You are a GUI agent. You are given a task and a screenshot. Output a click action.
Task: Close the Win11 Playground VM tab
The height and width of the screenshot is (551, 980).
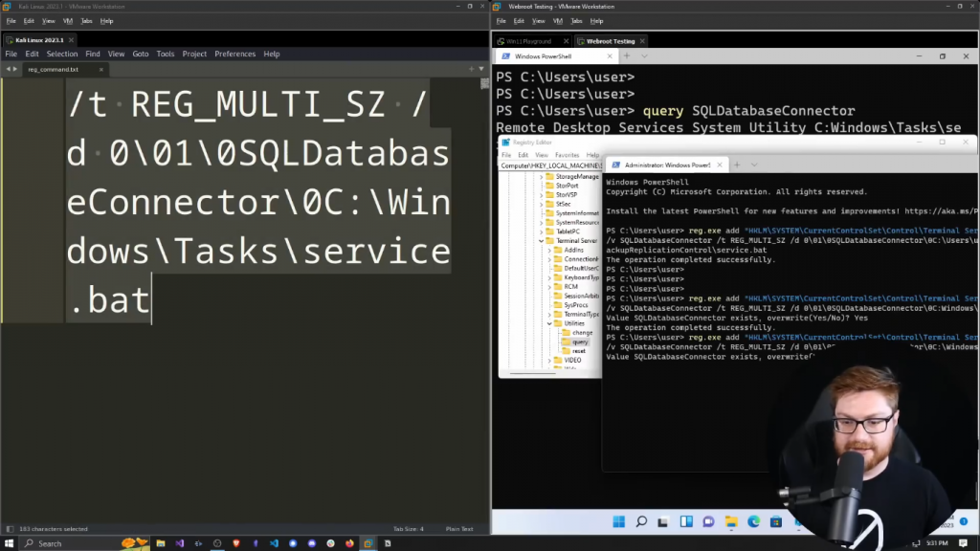(x=567, y=41)
